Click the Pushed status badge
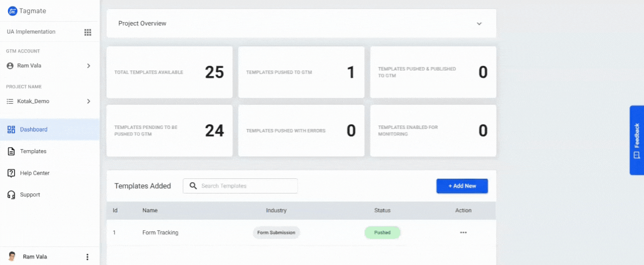The height and width of the screenshot is (265, 644). click(x=382, y=233)
